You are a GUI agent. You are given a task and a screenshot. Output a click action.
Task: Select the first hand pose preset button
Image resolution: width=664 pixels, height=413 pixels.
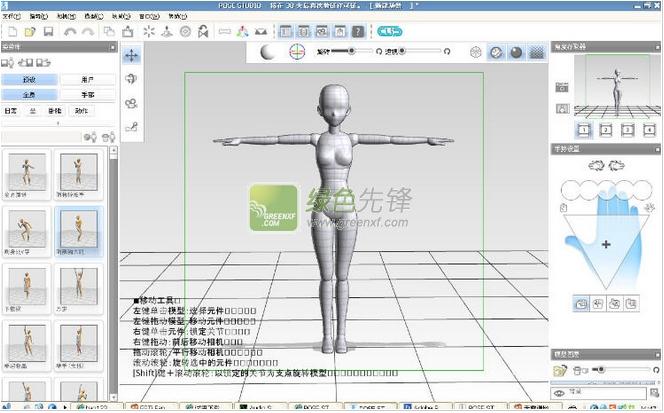point(581,303)
